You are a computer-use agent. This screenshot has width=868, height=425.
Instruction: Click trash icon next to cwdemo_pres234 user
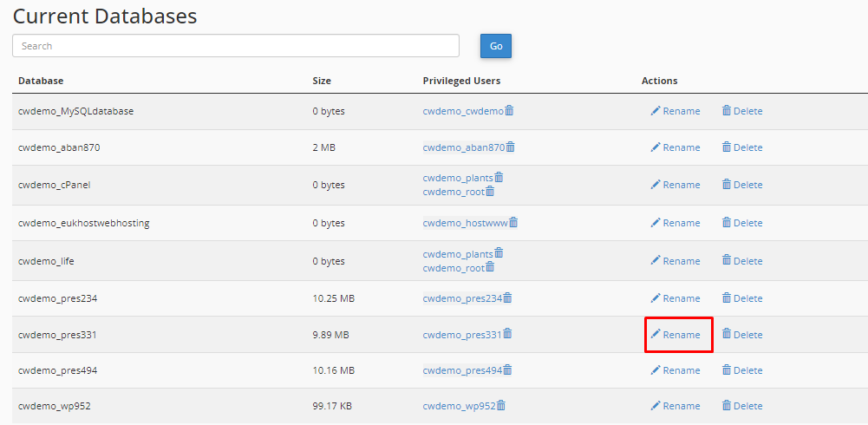(x=507, y=298)
